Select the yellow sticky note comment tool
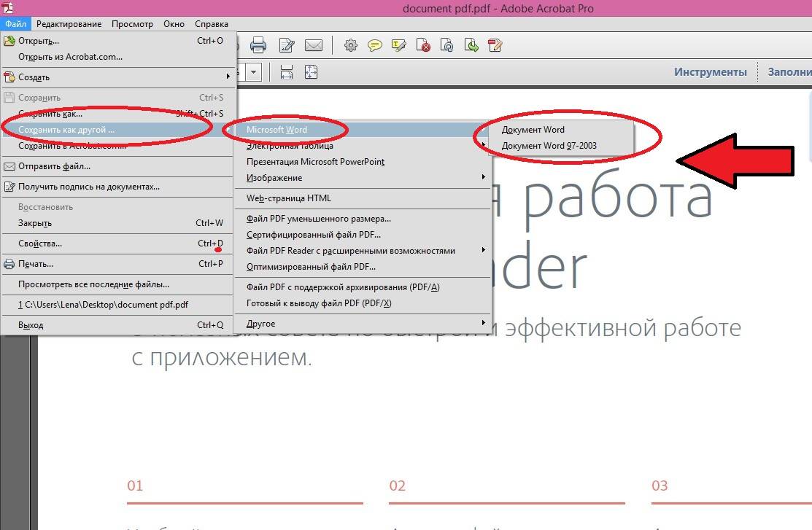The image size is (812, 530). pos(375,46)
